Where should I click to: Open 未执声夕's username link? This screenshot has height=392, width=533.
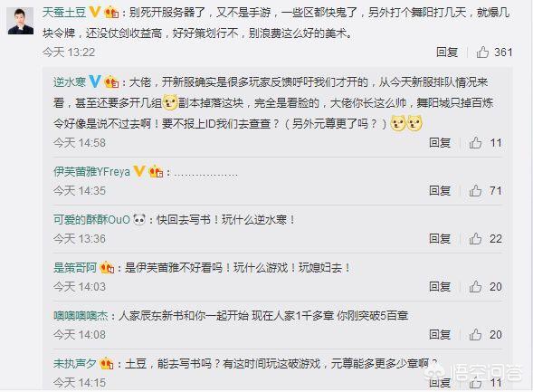coord(75,364)
